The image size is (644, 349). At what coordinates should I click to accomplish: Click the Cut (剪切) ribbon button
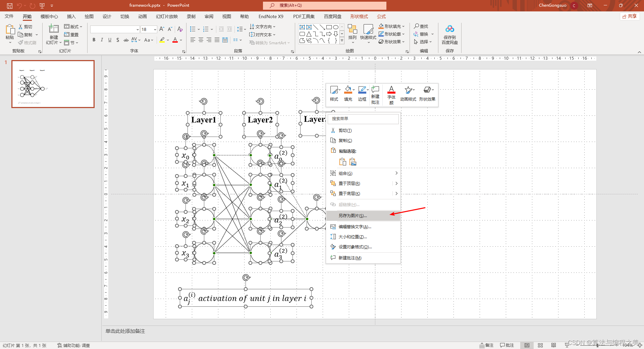click(25, 27)
